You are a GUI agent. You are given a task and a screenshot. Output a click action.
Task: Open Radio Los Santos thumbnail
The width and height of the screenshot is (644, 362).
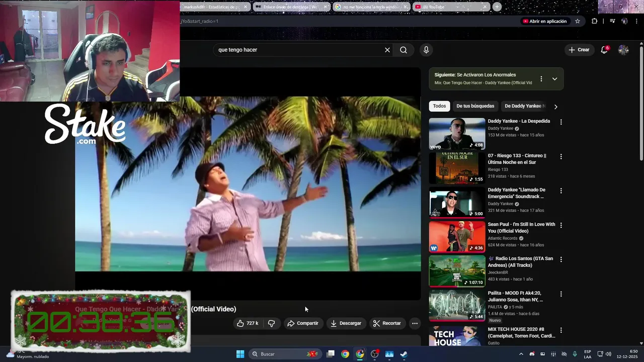click(457, 271)
